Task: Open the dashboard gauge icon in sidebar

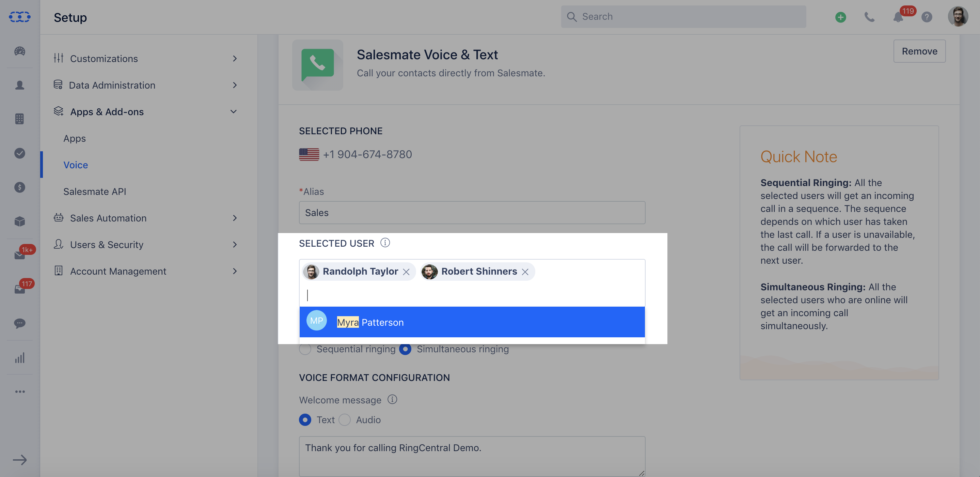Action: 20,51
